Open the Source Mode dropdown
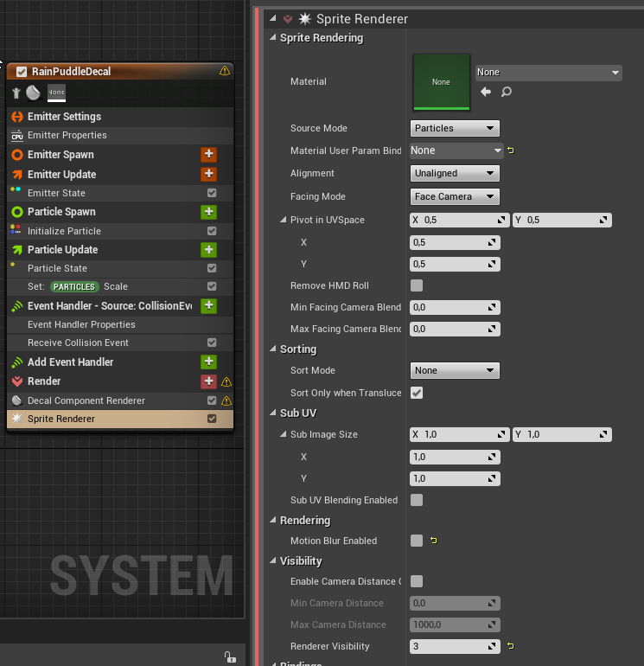 point(455,128)
